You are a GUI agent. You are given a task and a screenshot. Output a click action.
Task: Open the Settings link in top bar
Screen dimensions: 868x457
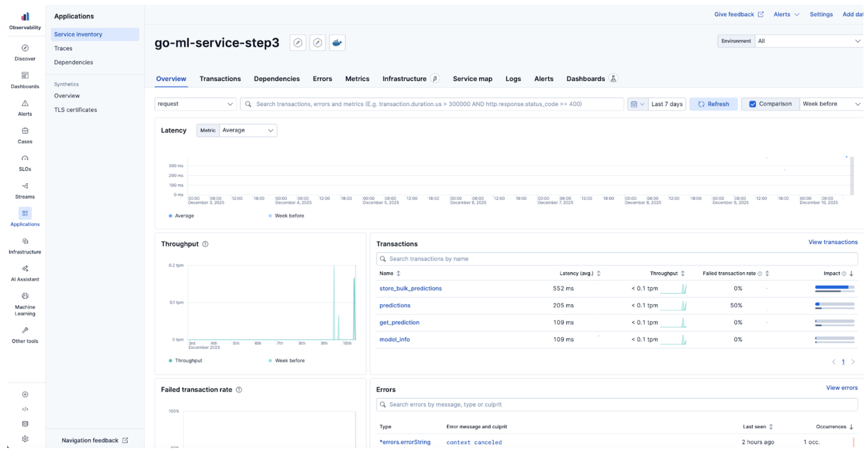[821, 15]
